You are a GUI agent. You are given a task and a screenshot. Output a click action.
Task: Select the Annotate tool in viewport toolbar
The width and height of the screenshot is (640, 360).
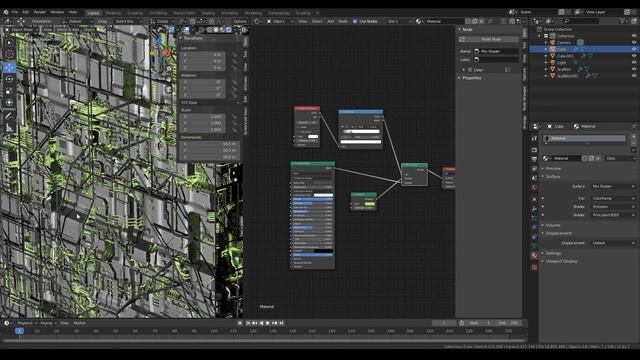(9, 116)
